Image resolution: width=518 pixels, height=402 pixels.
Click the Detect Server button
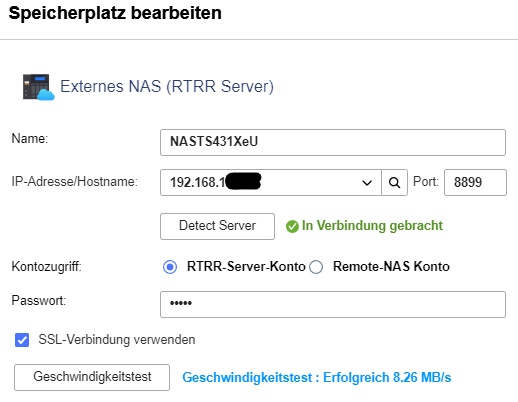[217, 226]
